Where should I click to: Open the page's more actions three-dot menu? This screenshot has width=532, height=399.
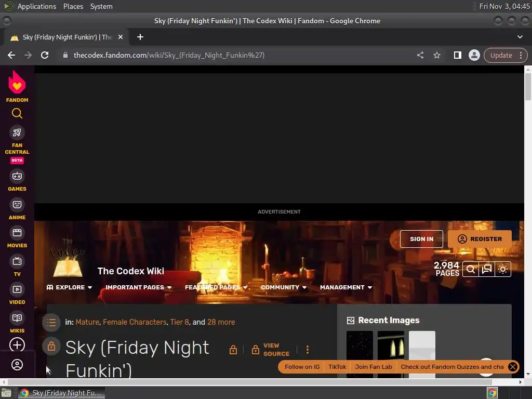[308, 350]
